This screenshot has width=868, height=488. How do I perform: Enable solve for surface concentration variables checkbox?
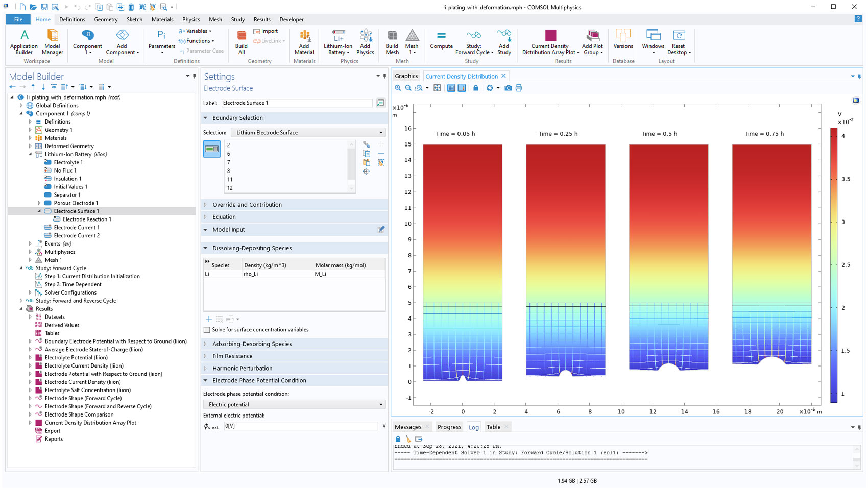pos(207,330)
